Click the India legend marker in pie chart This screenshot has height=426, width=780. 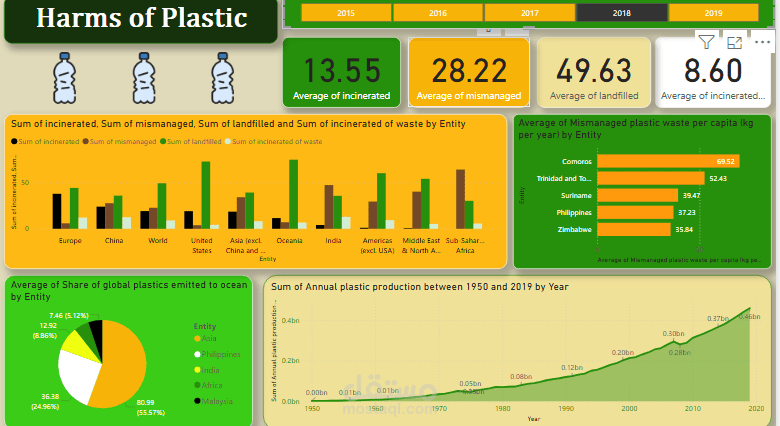click(197, 370)
